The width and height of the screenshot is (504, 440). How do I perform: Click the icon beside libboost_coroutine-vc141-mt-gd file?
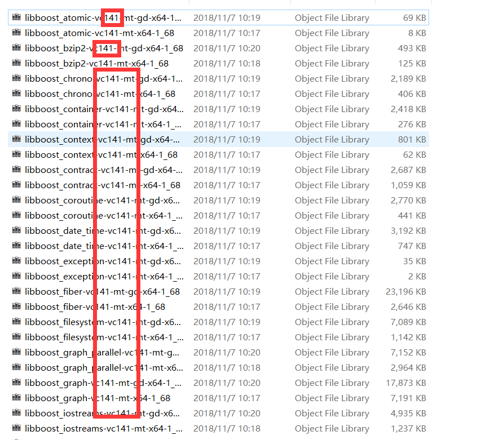(x=17, y=200)
